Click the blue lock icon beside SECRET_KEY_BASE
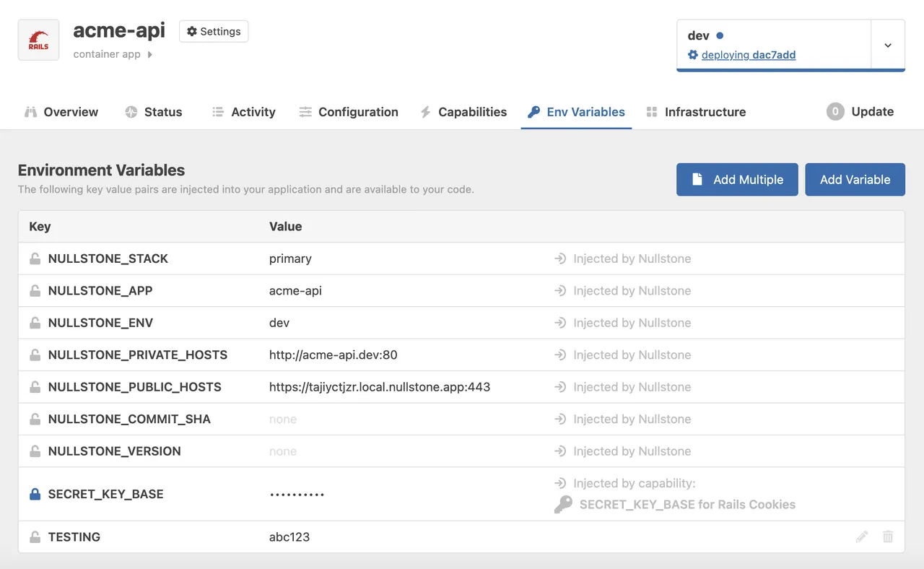The width and height of the screenshot is (924, 569). point(35,494)
